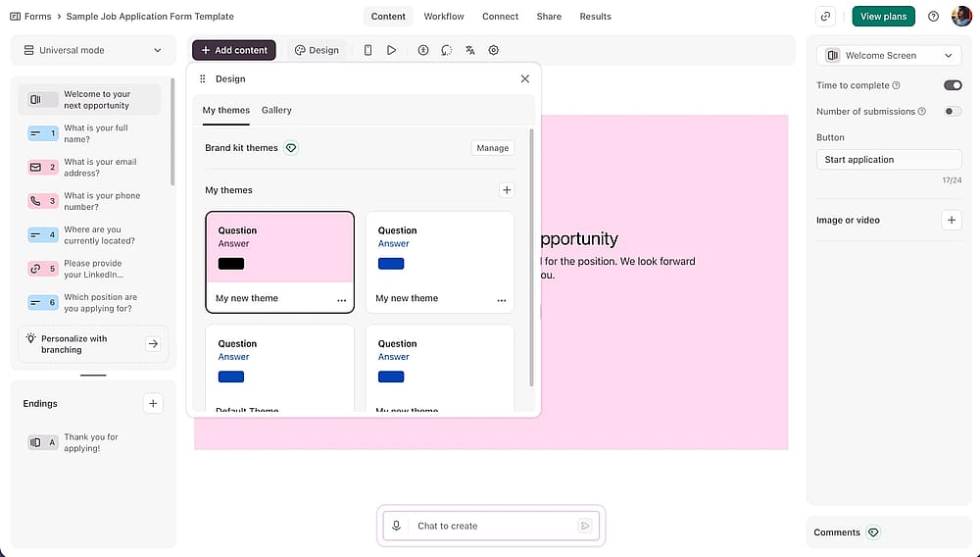Screen dimensions: 980x557
Task: Click Time to complete info icon
Action: pyautogui.click(x=897, y=85)
